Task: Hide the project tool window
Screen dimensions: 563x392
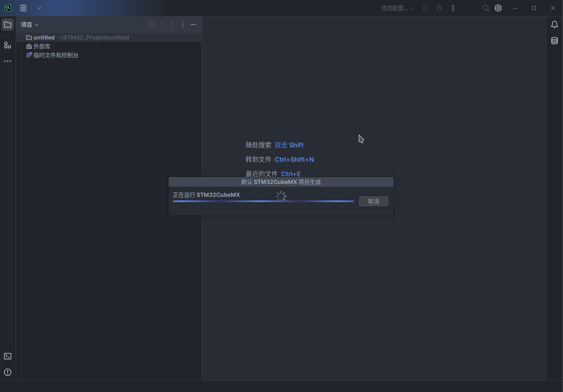Action: tap(193, 25)
